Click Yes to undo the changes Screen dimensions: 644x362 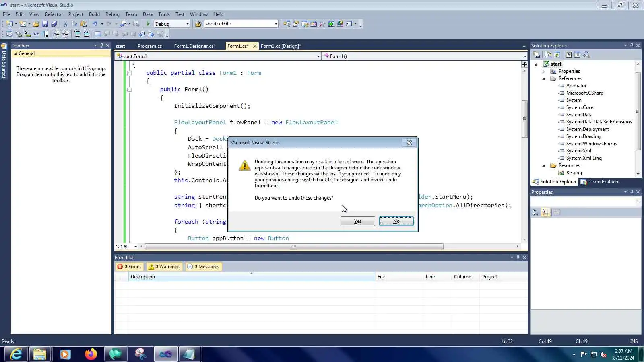point(357,221)
